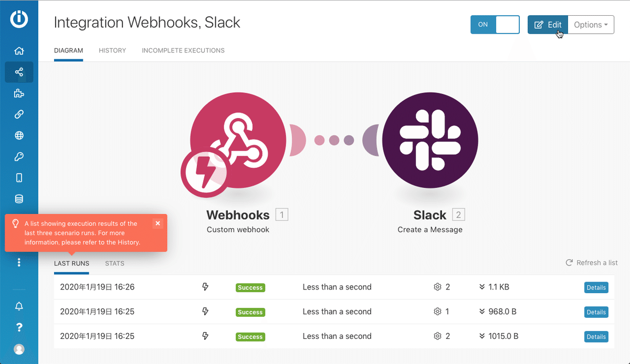Close the orange tooltip popup
Screen dimensions: 630x364
[x=158, y=223]
